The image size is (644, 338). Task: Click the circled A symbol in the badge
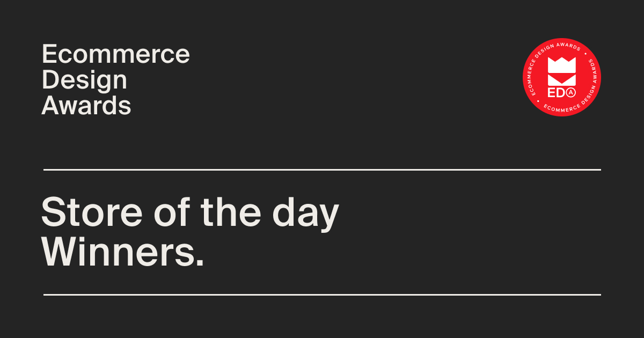pyautogui.click(x=572, y=93)
